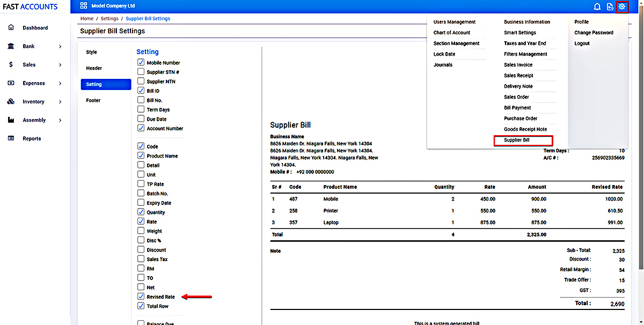Open Bill Payment settings entry
The image size is (644, 325).
pyautogui.click(x=517, y=108)
